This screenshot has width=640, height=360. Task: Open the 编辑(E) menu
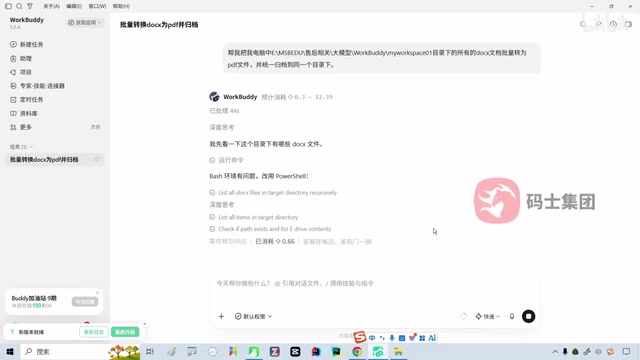tap(74, 6)
